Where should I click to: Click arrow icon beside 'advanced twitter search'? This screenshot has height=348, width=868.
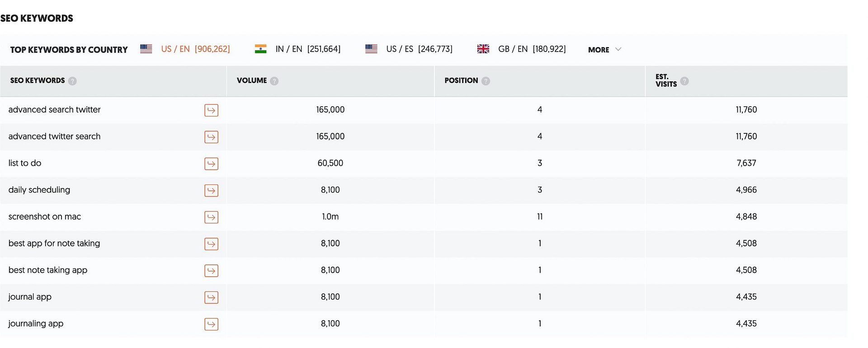[211, 137]
